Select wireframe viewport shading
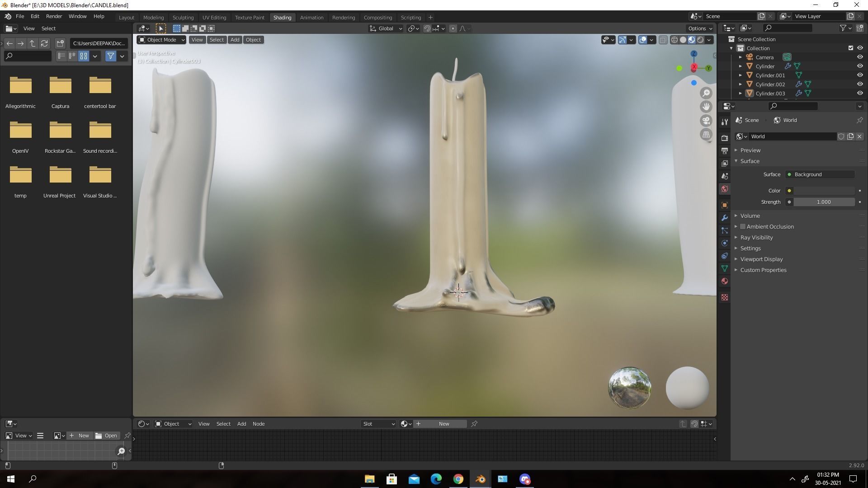The image size is (868, 488). pyautogui.click(x=675, y=40)
